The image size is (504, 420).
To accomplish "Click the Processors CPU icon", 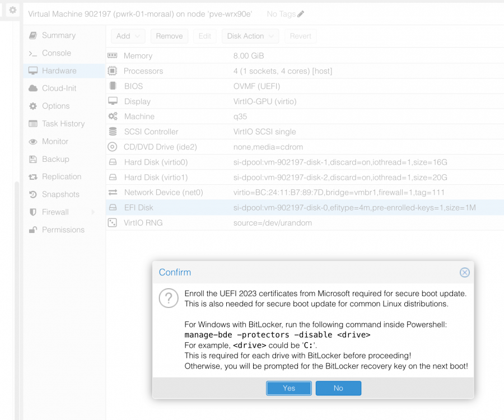I will (112, 71).
